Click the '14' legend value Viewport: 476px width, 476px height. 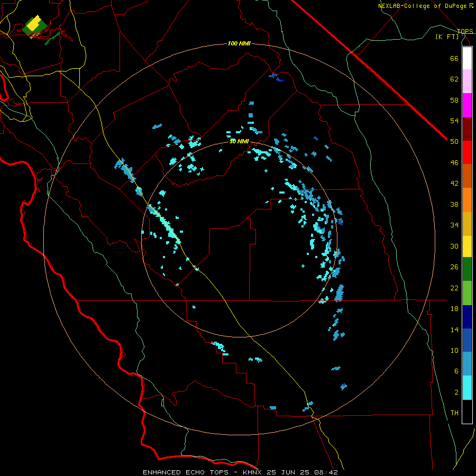454,329
